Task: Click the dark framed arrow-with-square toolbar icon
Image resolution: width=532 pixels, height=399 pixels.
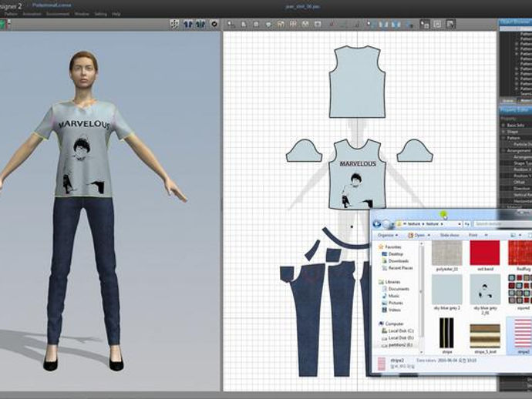Action: (x=424, y=24)
